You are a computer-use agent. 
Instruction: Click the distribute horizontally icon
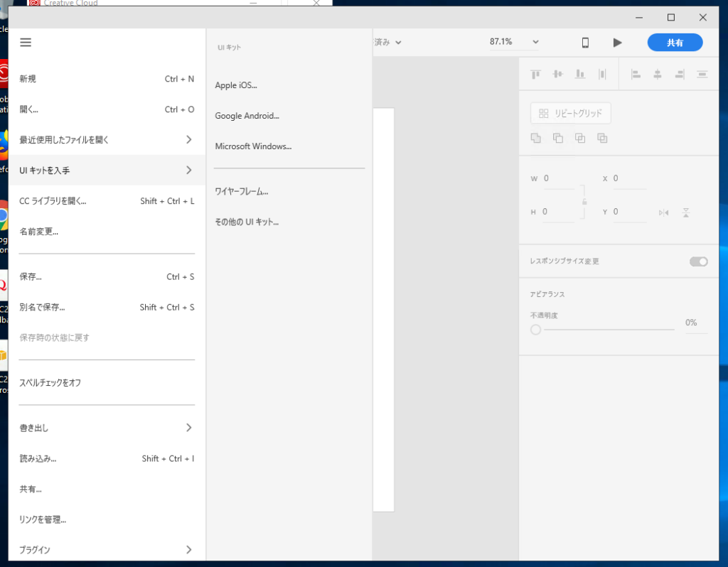(702, 74)
